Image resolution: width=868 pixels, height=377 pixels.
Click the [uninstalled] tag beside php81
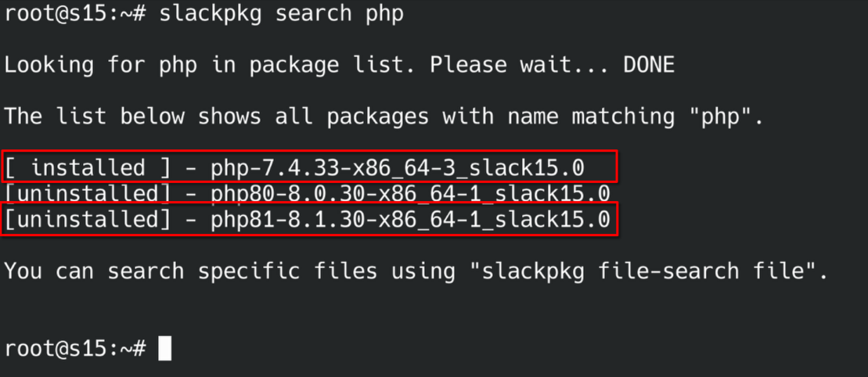click(x=88, y=219)
